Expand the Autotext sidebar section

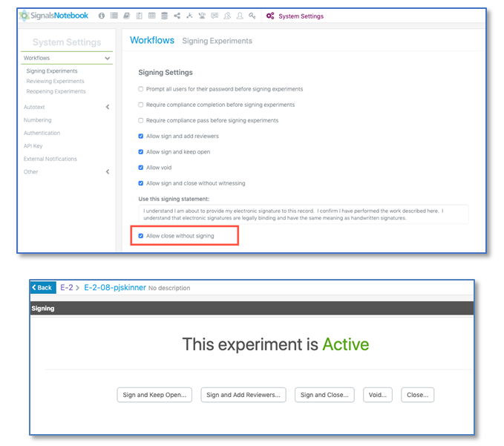(108, 107)
